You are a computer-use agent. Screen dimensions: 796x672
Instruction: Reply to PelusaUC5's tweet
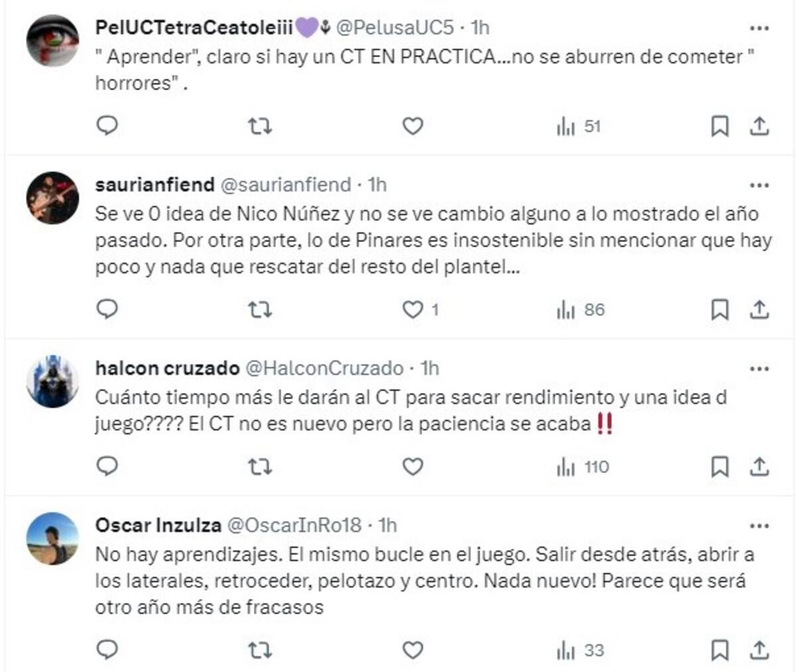[x=107, y=125]
